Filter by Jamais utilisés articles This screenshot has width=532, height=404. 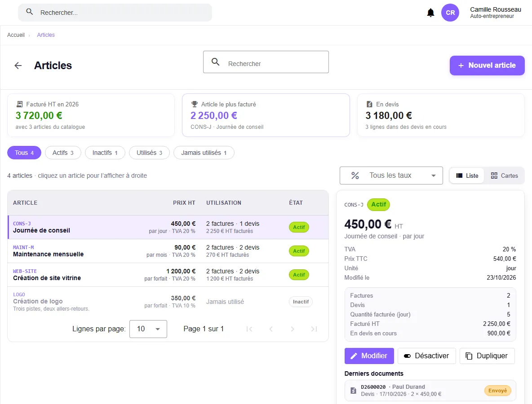204,153
